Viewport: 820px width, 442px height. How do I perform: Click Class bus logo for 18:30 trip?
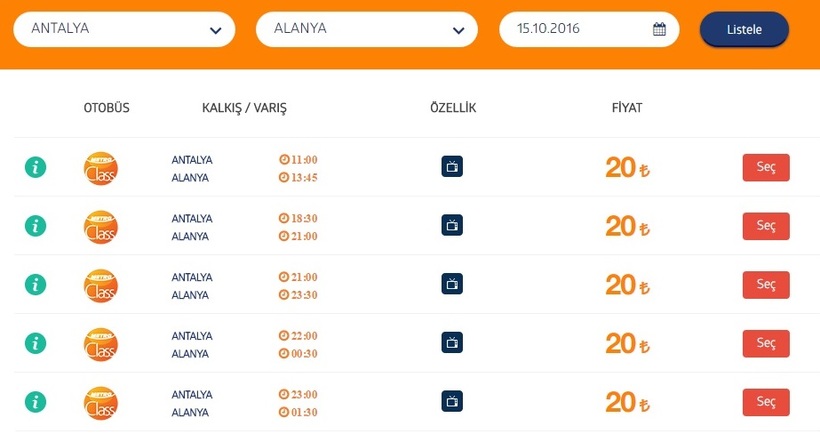(101, 227)
